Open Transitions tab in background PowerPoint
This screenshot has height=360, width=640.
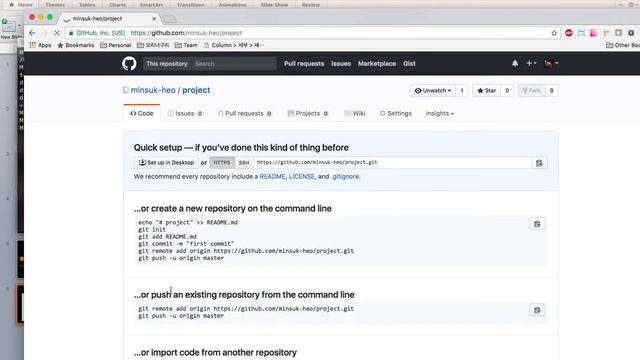[191, 5]
